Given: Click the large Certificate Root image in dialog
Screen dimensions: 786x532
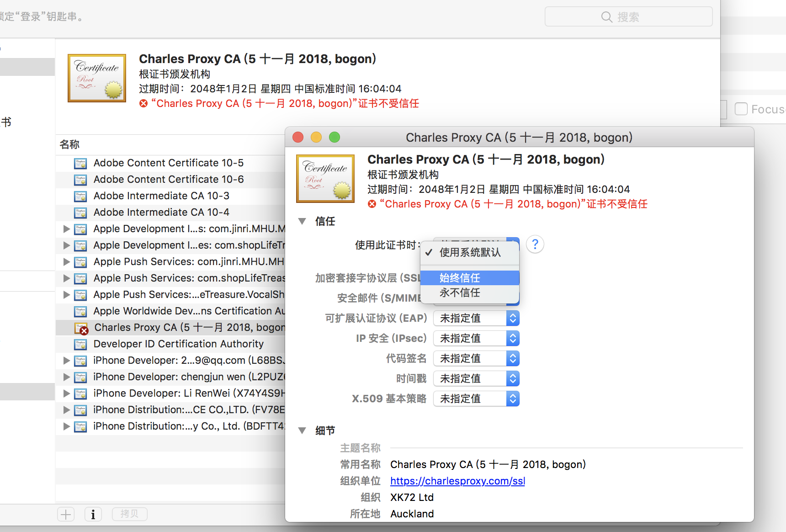Looking at the screenshot, I should pyautogui.click(x=325, y=179).
